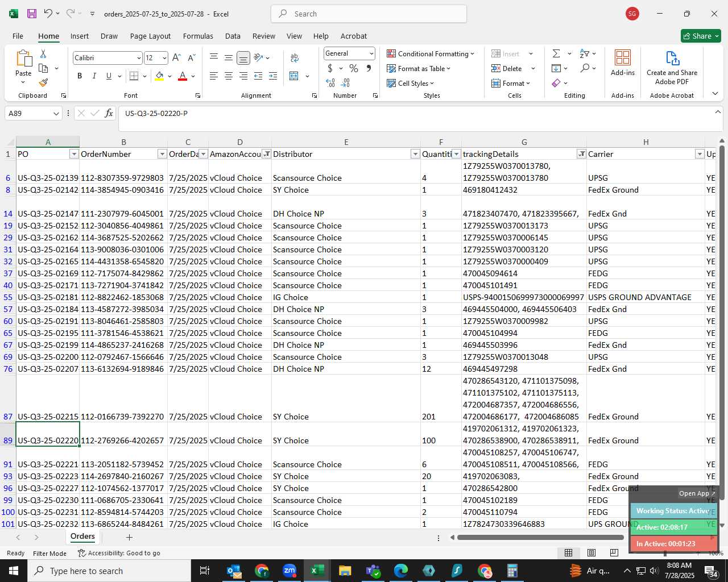Viewport: 728px width, 582px height.
Task: Open the number format General dropdown
Action: tap(371, 53)
